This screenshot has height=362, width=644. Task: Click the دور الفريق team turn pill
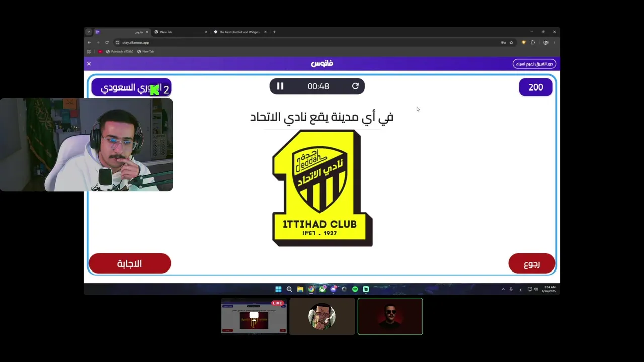tap(534, 64)
